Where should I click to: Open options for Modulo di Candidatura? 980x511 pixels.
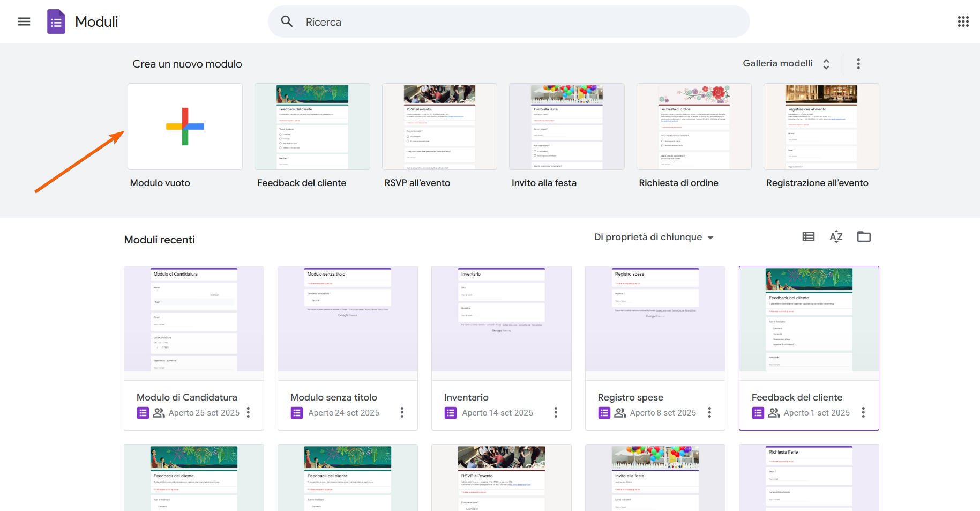[x=248, y=412]
